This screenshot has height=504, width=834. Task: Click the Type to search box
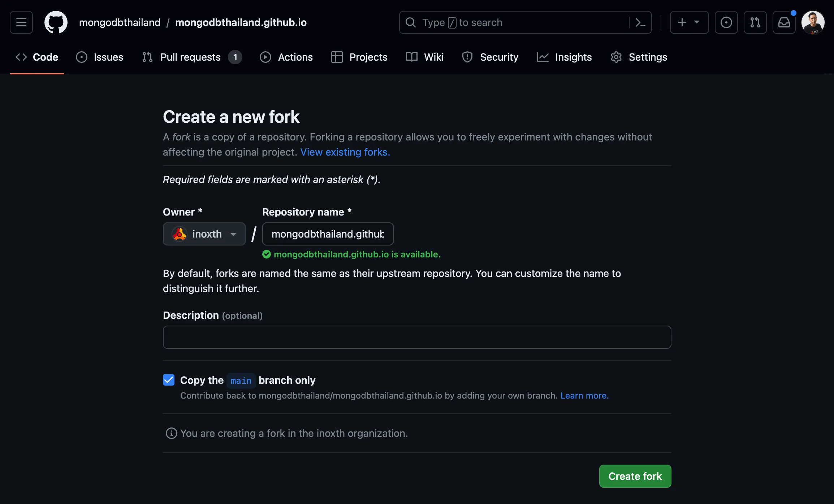pos(517,22)
